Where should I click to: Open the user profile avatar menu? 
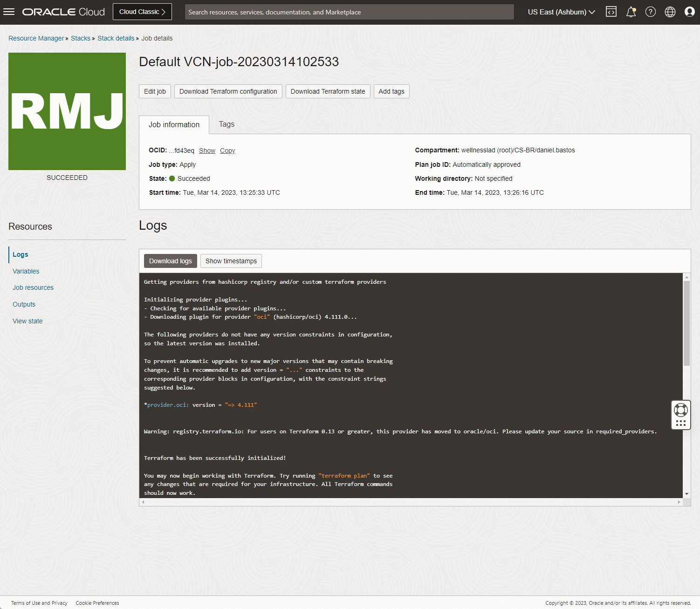[690, 12]
